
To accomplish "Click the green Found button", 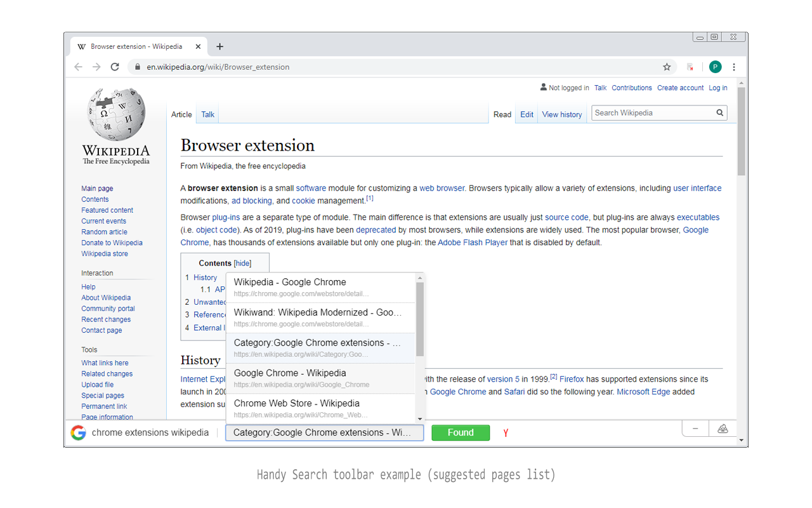I will (461, 432).
